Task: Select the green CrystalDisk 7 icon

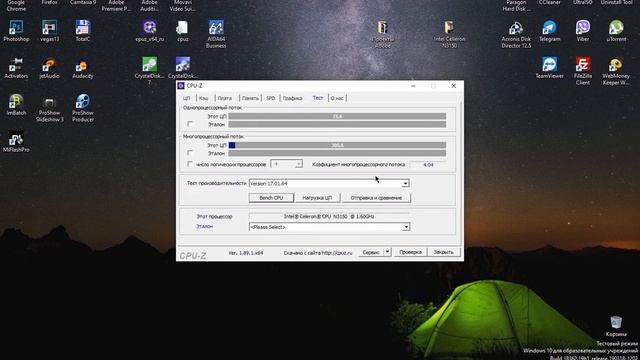Action: coord(149,70)
